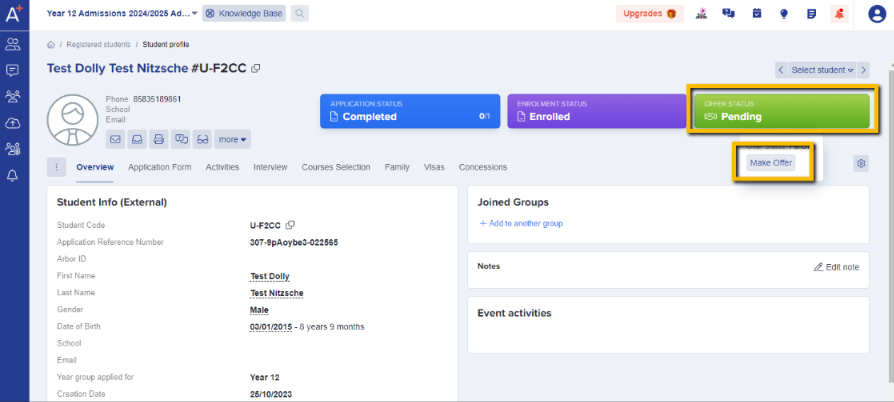Open the cloud upload icon in sidebar
This screenshot has width=894, height=402.
tap(12, 123)
